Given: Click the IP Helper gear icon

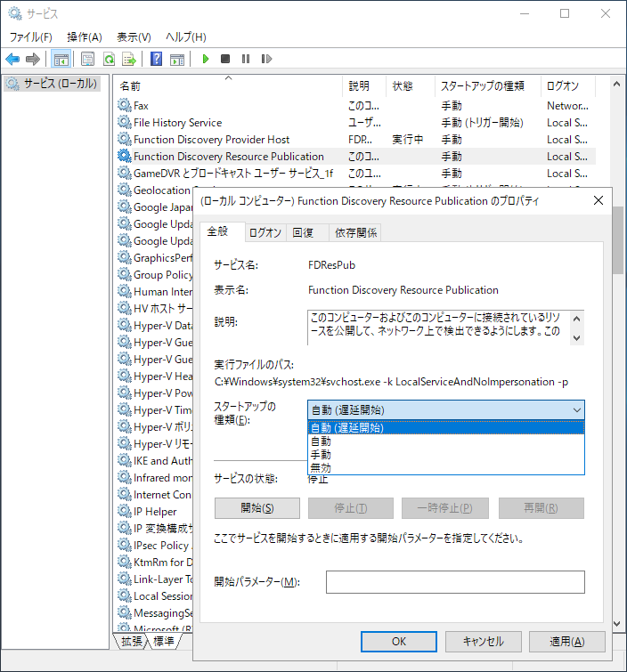Looking at the screenshot, I should [125, 511].
